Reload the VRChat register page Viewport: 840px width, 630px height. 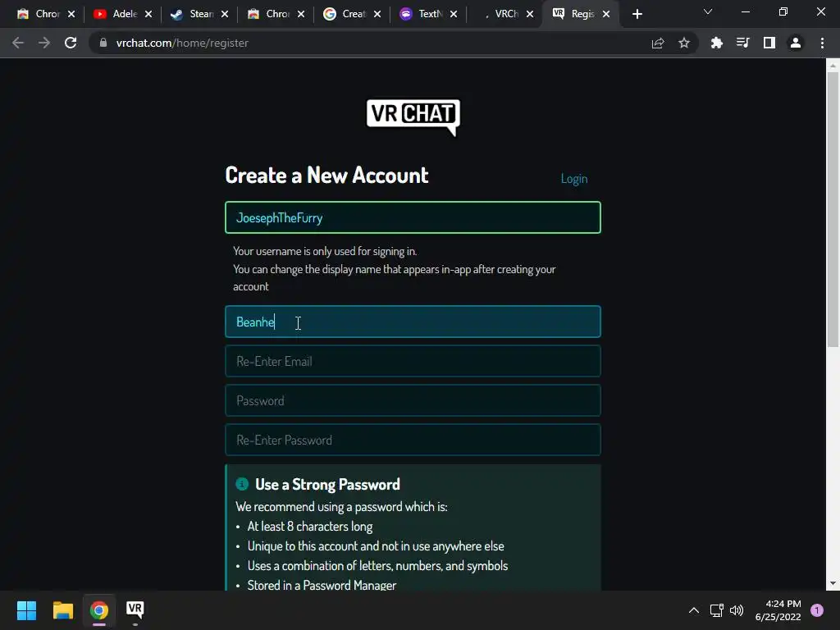(71, 43)
